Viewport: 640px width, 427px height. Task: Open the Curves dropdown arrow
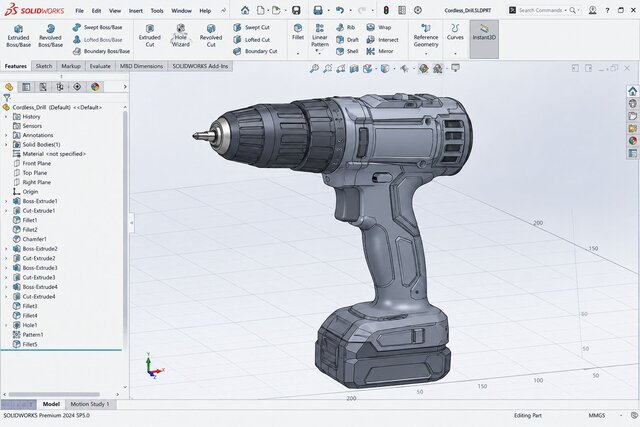455,53
